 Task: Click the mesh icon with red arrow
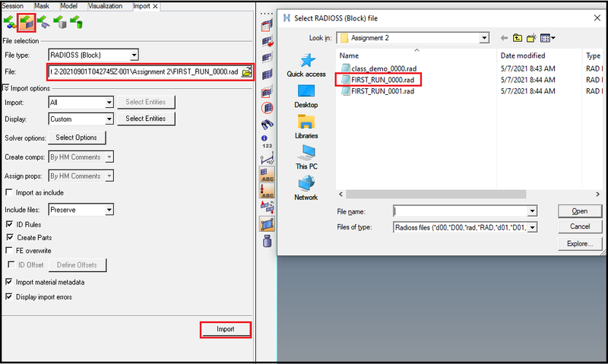267,42
